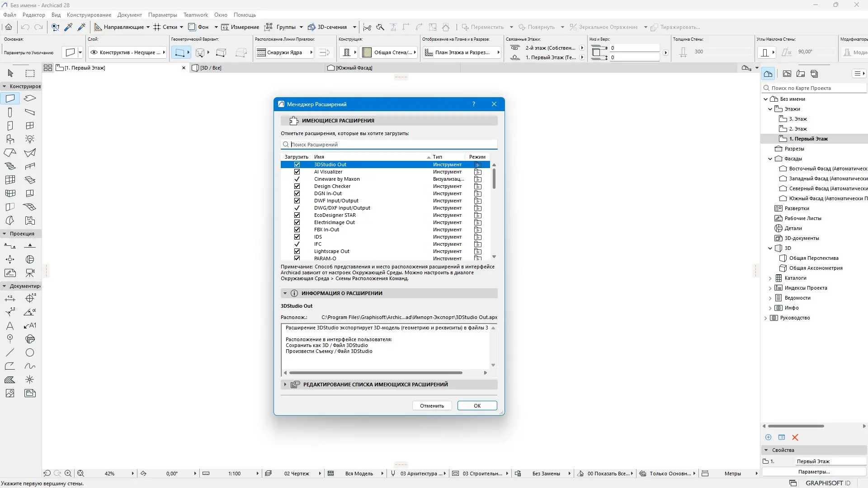Click the Отменить button
868x488 pixels.
coord(432,406)
